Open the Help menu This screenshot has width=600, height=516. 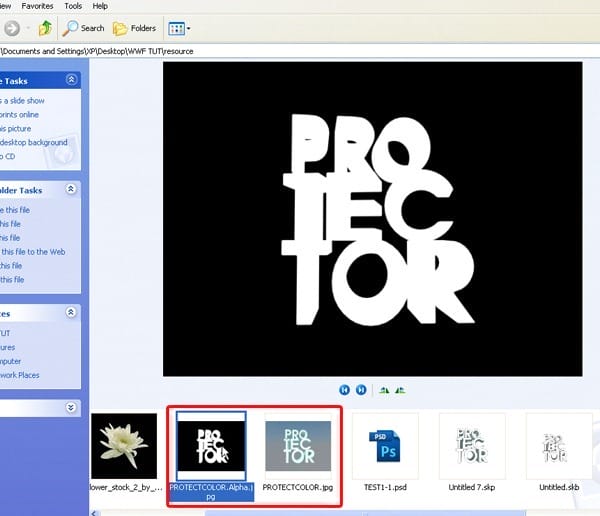[100, 6]
